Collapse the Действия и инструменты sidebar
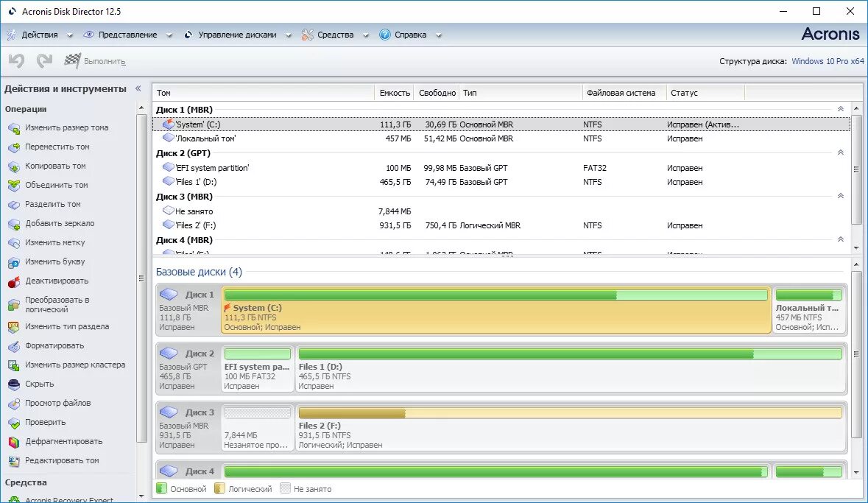The width and height of the screenshot is (868, 503). [138, 88]
